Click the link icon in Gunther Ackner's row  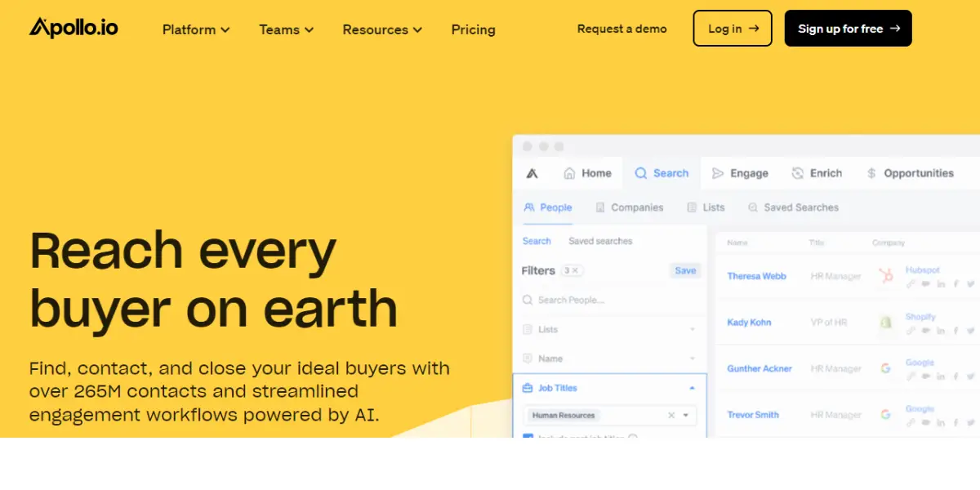click(911, 376)
